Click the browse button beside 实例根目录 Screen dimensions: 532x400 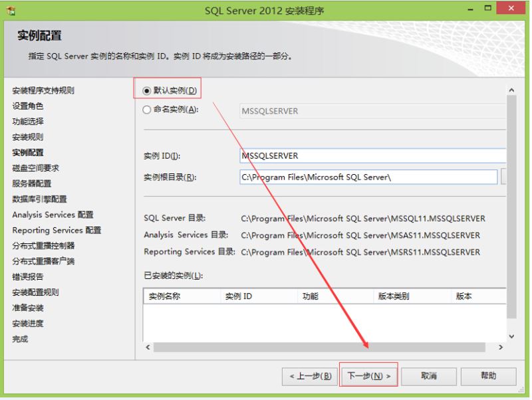503,177
